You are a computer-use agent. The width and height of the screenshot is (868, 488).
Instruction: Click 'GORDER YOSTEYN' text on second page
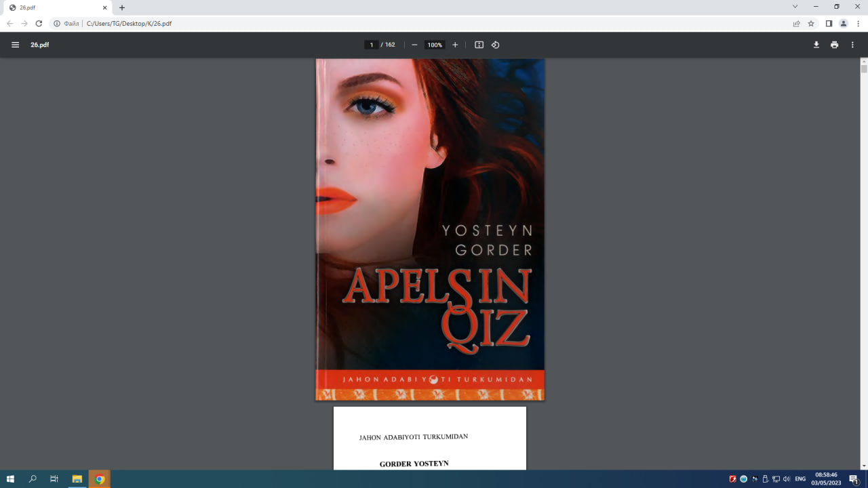click(414, 464)
